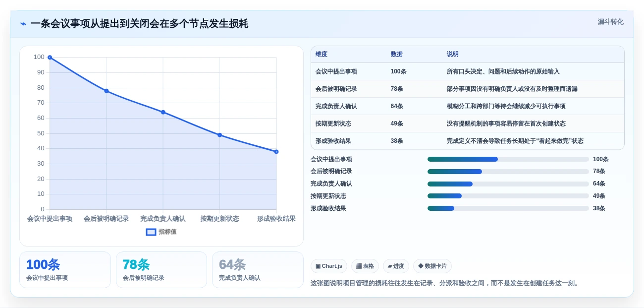This screenshot has width=644, height=308.
Task: Click the 完成负责人确认 progress bar
Action: pos(508,184)
